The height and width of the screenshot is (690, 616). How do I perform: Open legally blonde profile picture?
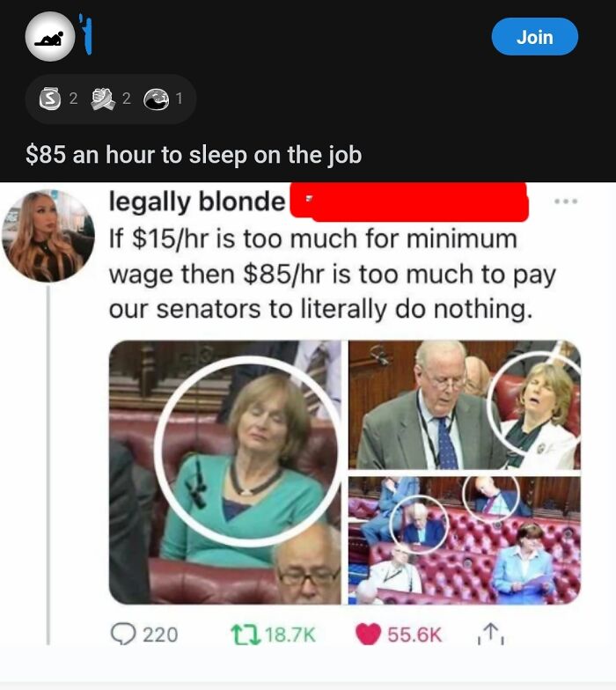[48, 236]
